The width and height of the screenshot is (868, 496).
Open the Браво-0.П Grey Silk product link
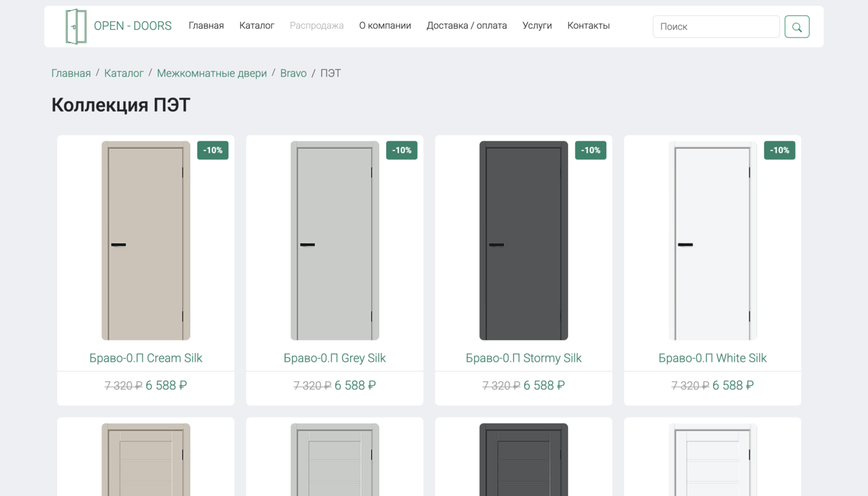(x=335, y=358)
